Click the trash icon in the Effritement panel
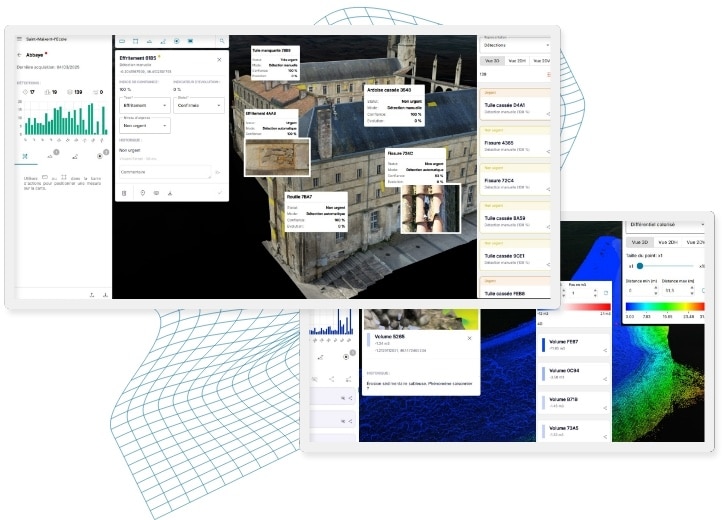 point(125,192)
